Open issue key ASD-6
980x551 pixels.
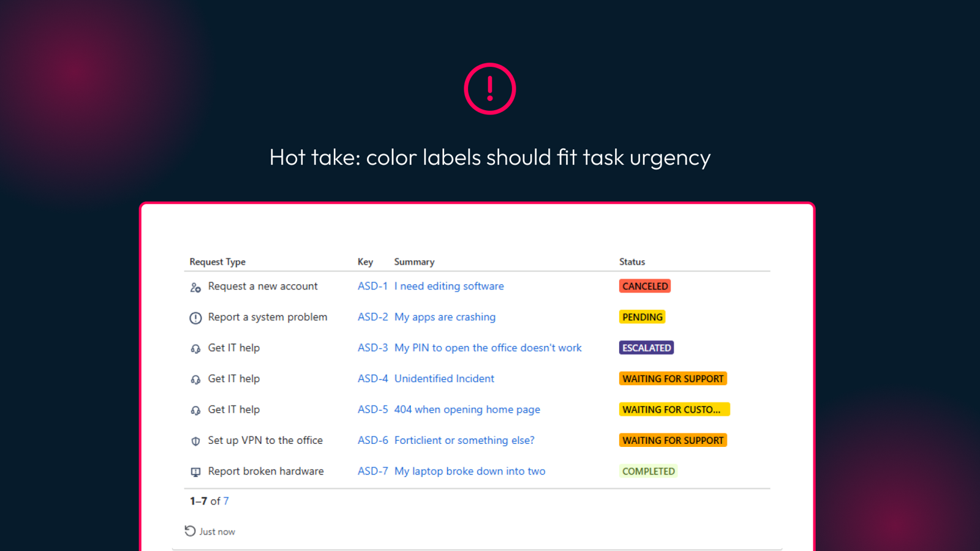tap(372, 440)
